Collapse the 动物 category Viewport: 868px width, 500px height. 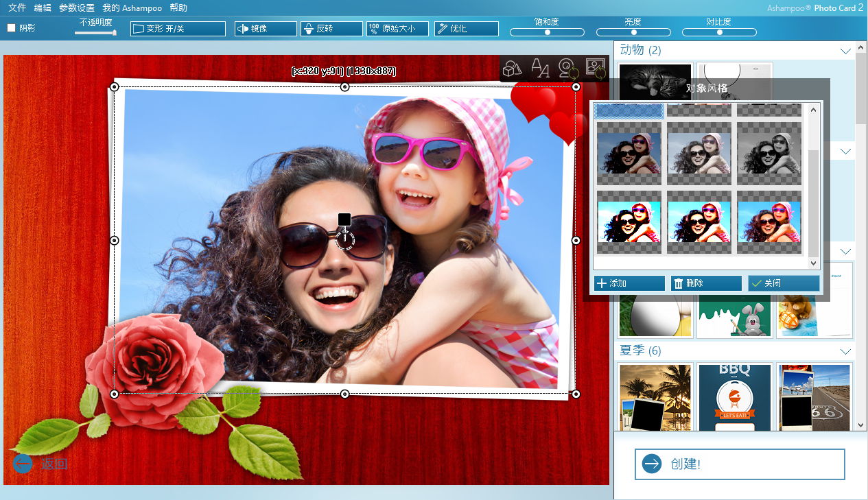(x=847, y=49)
